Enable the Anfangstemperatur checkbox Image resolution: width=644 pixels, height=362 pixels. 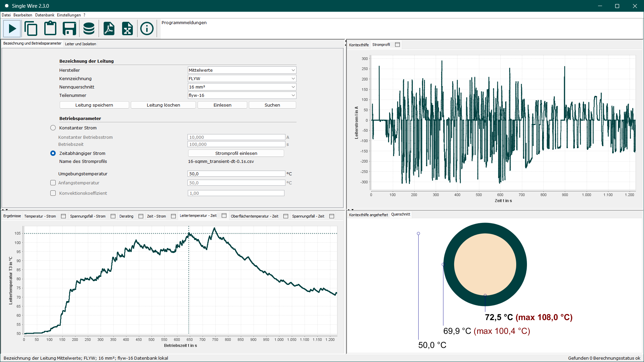tap(53, 183)
